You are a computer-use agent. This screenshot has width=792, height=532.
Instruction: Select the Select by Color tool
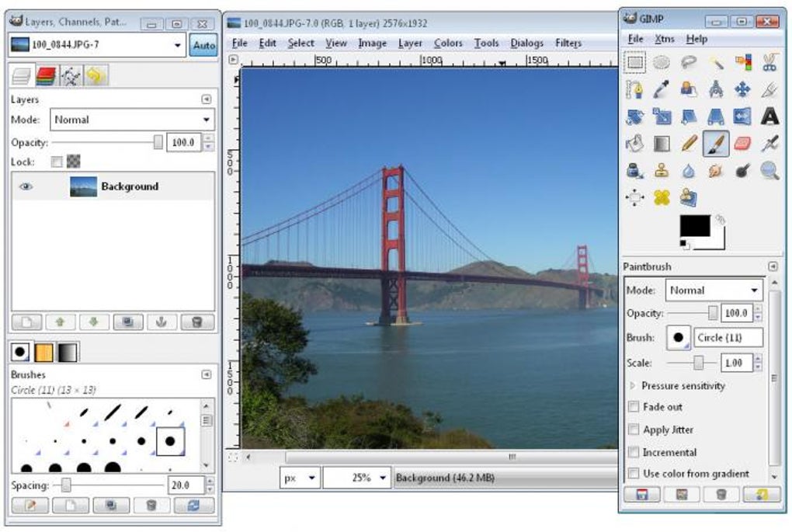pyautogui.click(x=742, y=63)
